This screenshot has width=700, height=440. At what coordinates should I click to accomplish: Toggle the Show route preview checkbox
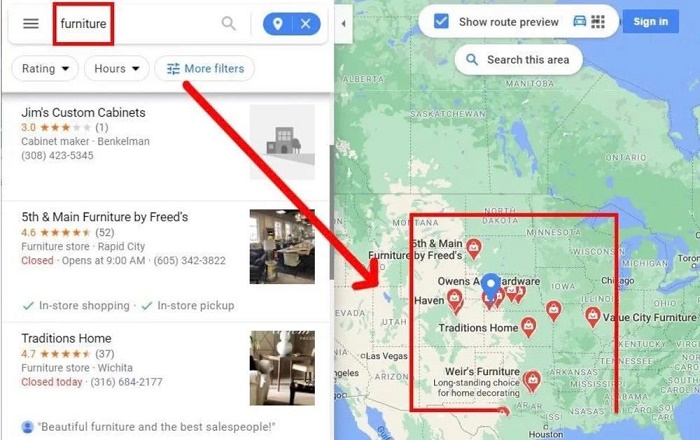point(441,21)
